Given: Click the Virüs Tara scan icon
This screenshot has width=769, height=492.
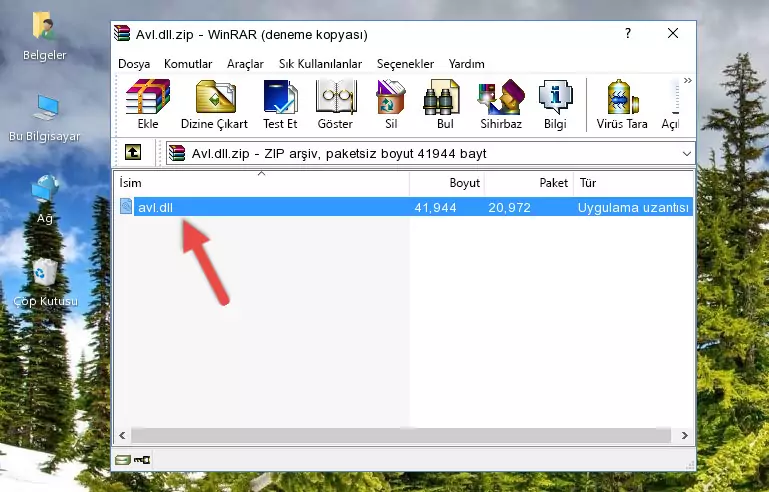Looking at the screenshot, I should 622,104.
